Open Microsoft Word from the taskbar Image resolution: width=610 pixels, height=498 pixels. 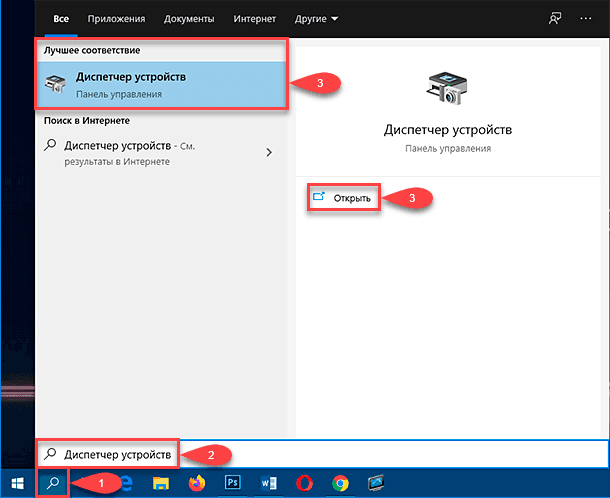click(268, 483)
